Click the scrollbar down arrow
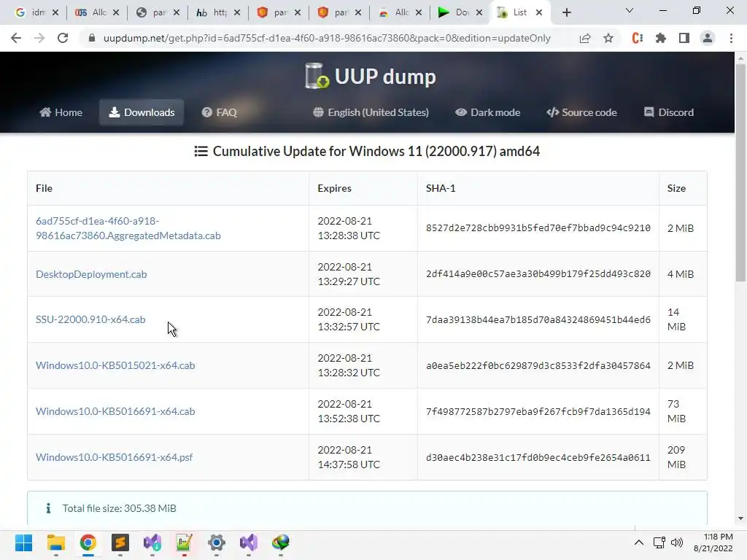 click(740, 518)
